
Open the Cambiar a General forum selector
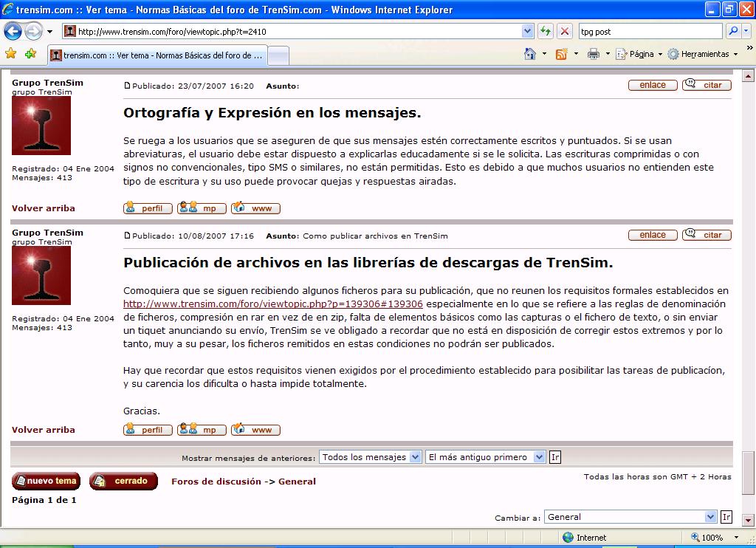click(x=630, y=516)
